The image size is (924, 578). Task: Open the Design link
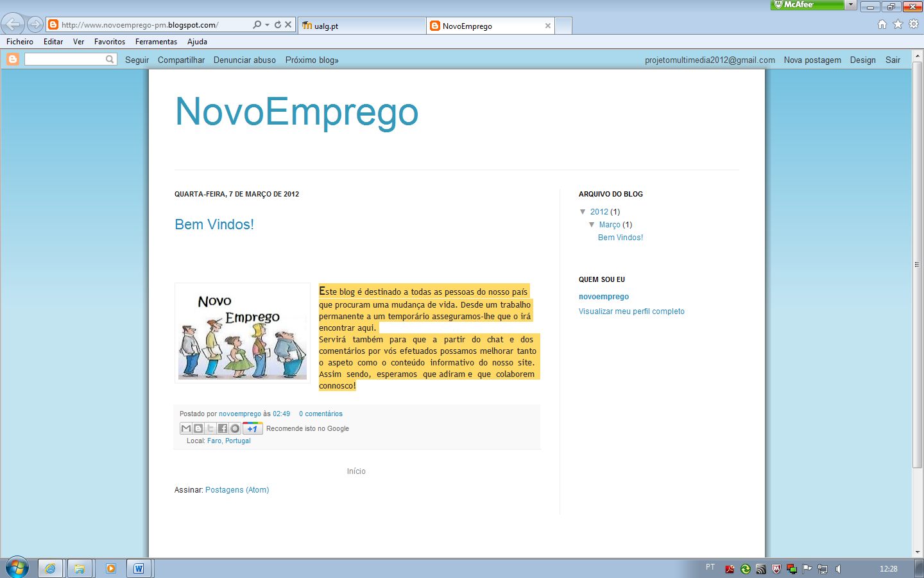[x=862, y=60]
